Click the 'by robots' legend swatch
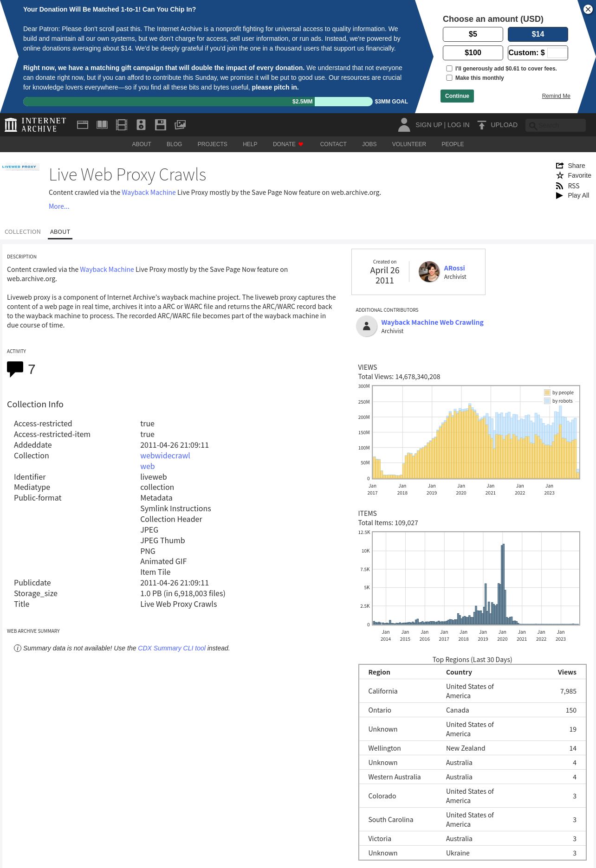This screenshot has height=868, width=596. point(547,401)
